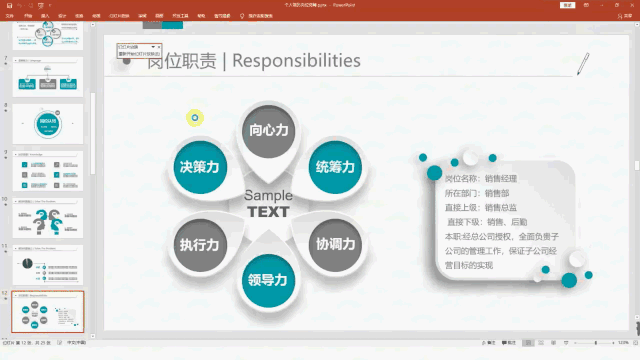Switch to the 审阅 (Review) ribbon tab

pos(142,16)
